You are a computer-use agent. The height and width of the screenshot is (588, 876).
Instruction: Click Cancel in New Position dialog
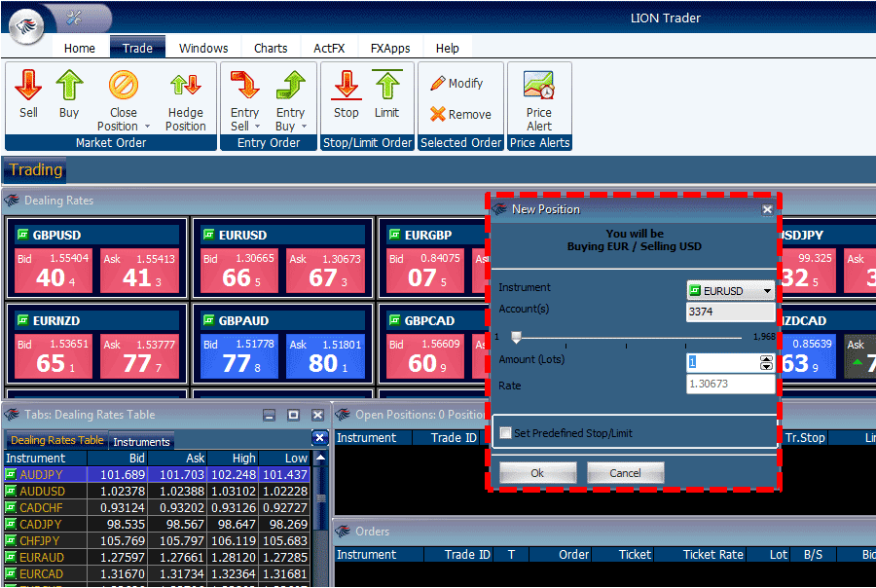click(625, 473)
